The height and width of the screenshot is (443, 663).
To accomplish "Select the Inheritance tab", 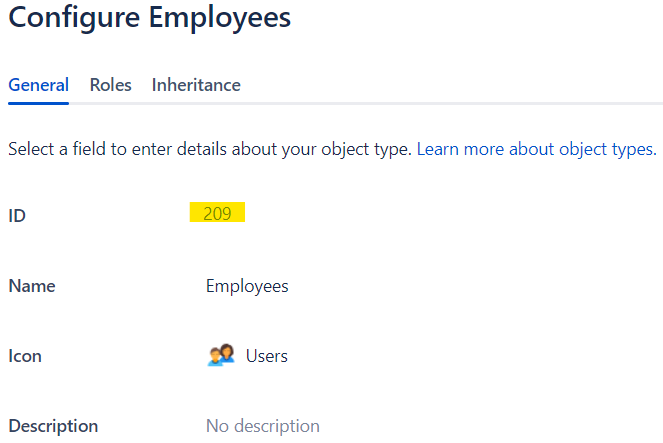I will point(196,85).
